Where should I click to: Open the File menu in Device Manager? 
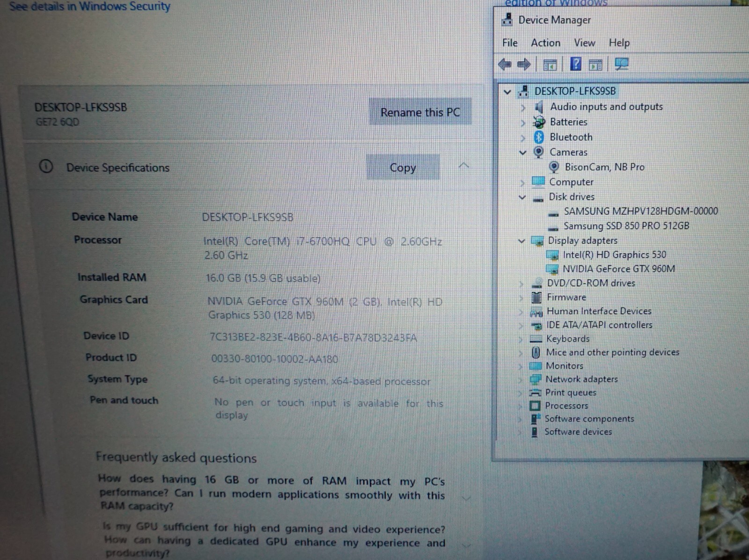point(510,43)
